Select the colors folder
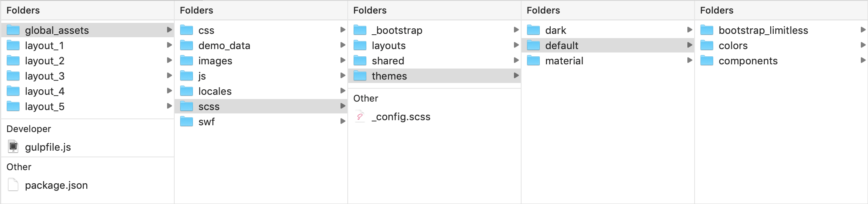Viewport: 868px width, 204px height. pyautogui.click(x=781, y=45)
